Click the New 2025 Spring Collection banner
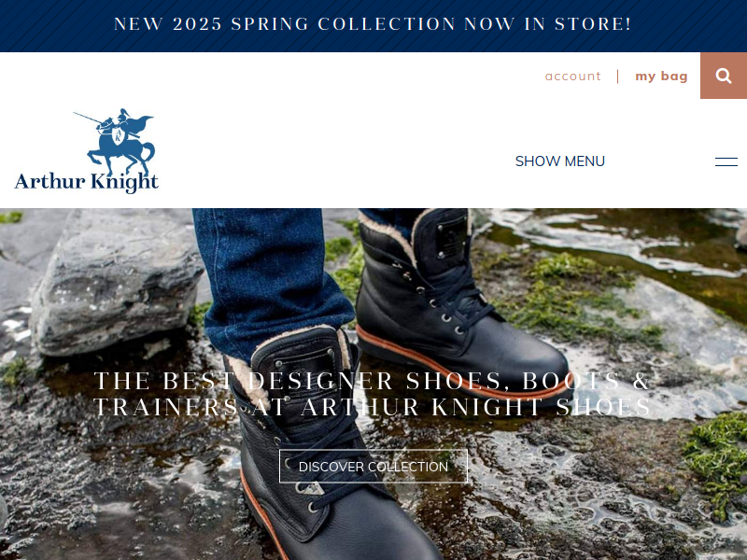Viewport: 747px width, 560px height. [x=373, y=24]
